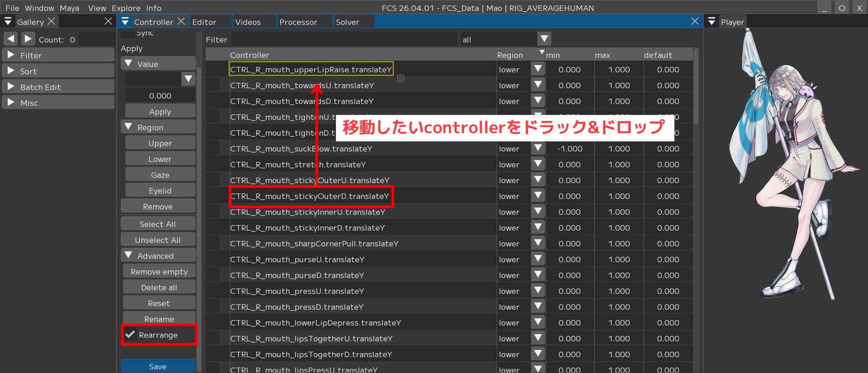This screenshot has width=868, height=373.
Task: Tick checkbox for CTRL_R_mouth_towardsU.translateY row
Action: tap(213, 85)
